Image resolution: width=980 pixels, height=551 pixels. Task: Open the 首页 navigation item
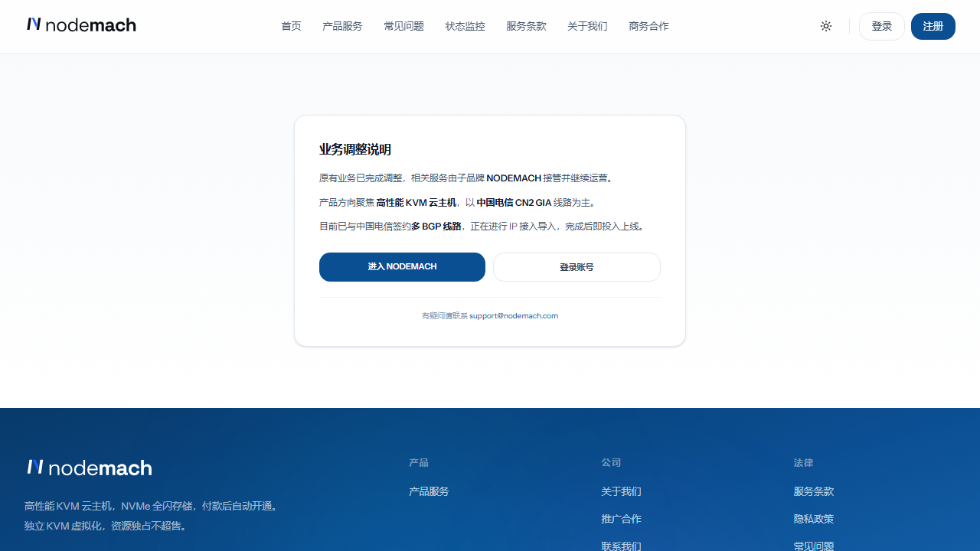pyautogui.click(x=291, y=26)
